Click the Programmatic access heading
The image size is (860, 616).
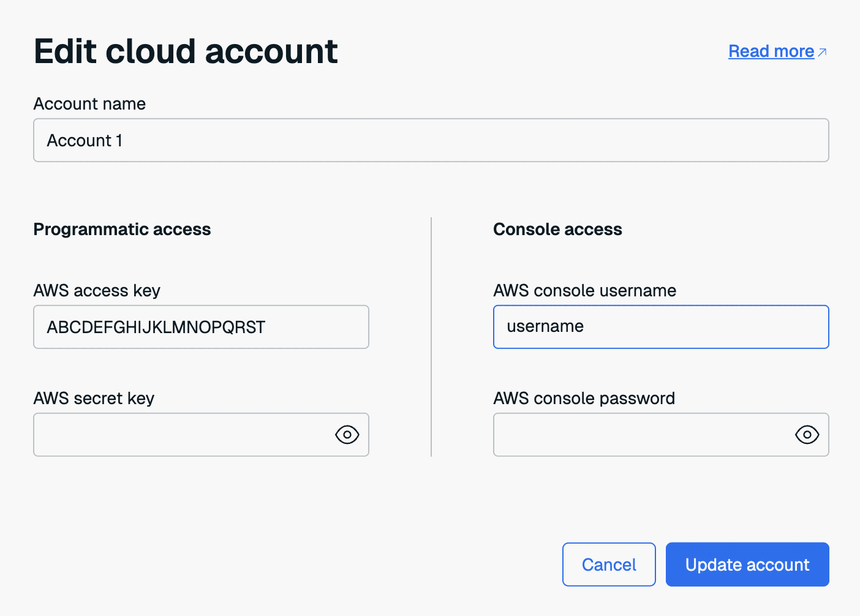click(x=122, y=229)
